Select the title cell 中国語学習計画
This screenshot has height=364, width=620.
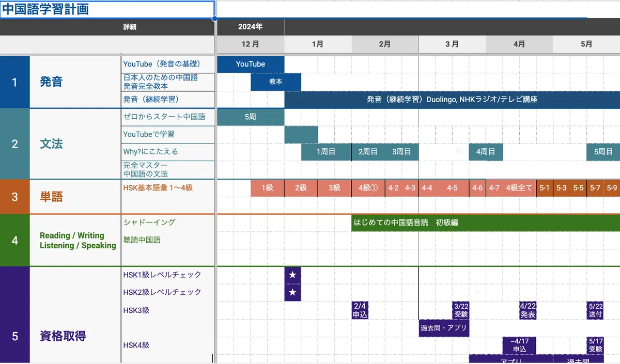click(107, 9)
